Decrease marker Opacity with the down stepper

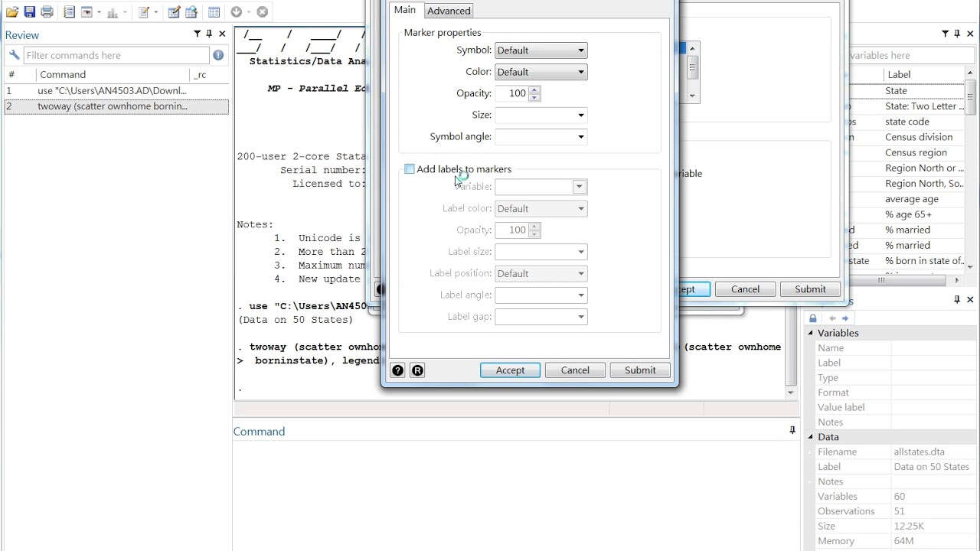[534, 97]
